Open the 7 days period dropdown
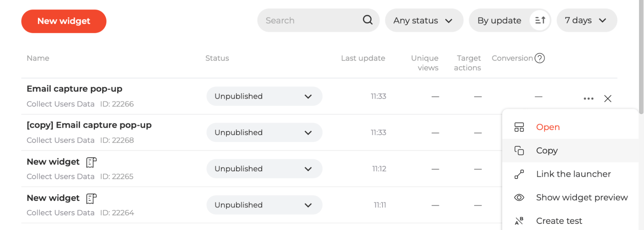644x230 pixels. tap(587, 20)
